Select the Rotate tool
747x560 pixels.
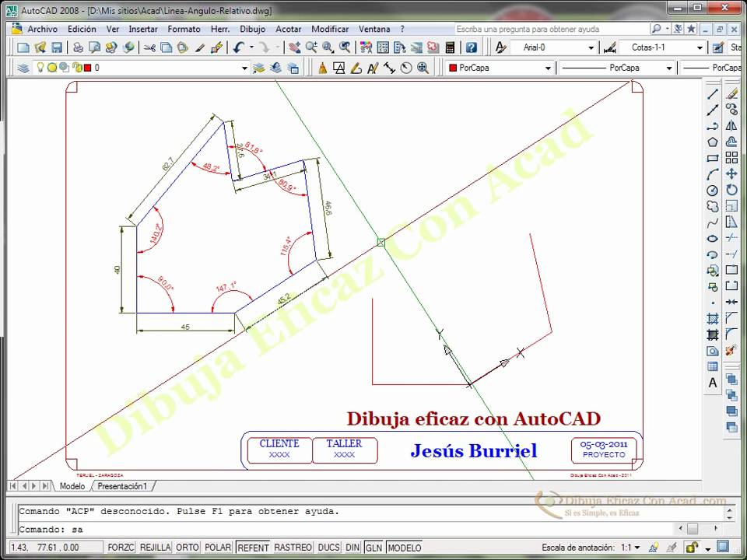tap(731, 191)
